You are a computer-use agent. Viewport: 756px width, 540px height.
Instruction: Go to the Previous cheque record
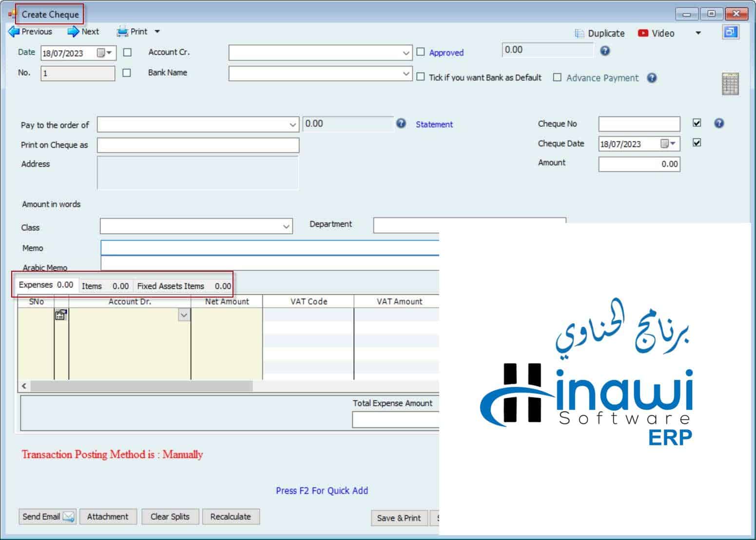tap(30, 32)
